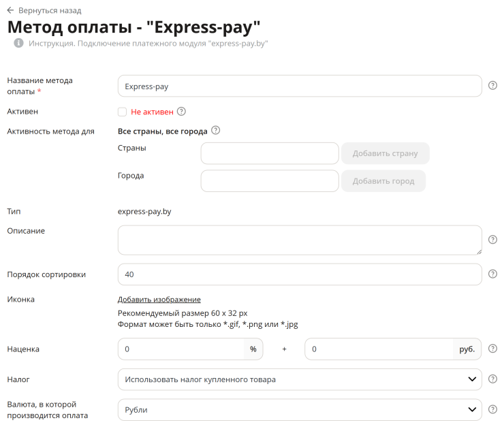Open the express-pay.by module instruction link
The height and width of the screenshot is (427, 504).
point(148,44)
